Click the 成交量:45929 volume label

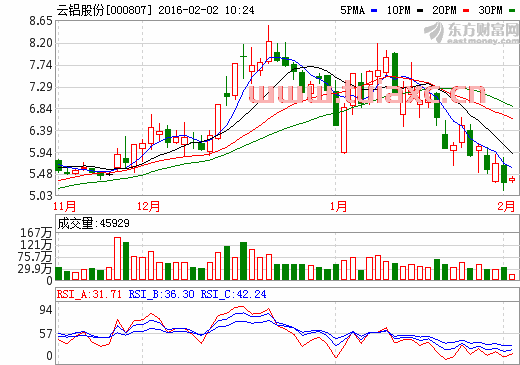tap(93, 223)
